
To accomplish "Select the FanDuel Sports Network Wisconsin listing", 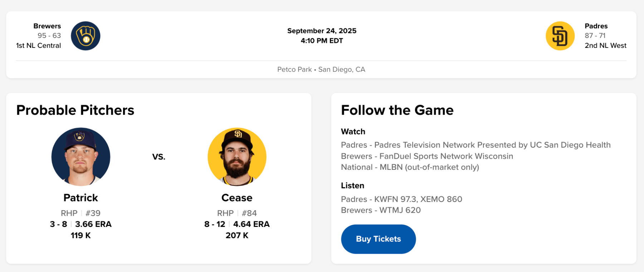I will tap(427, 156).
